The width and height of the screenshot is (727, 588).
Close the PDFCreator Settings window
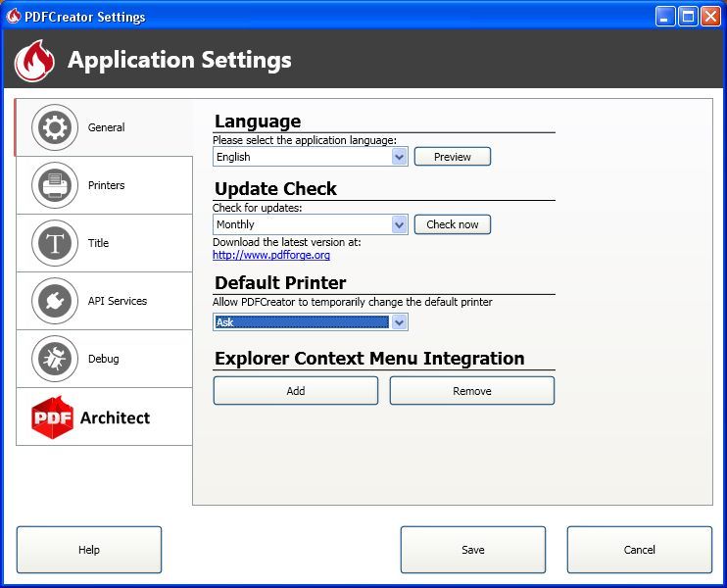(x=710, y=17)
